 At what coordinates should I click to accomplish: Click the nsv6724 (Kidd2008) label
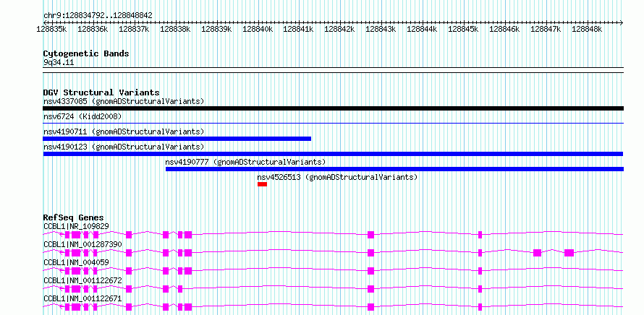[x=82, y=117]
